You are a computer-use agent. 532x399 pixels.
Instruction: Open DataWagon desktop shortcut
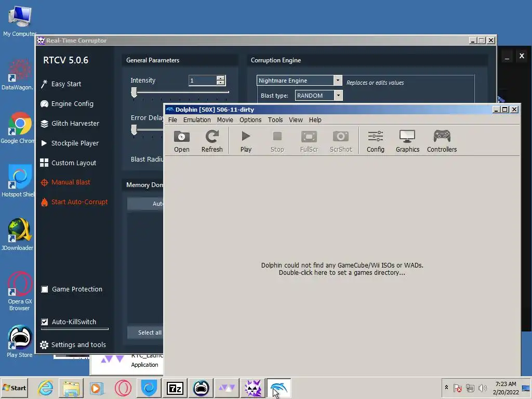click(18, 75)
